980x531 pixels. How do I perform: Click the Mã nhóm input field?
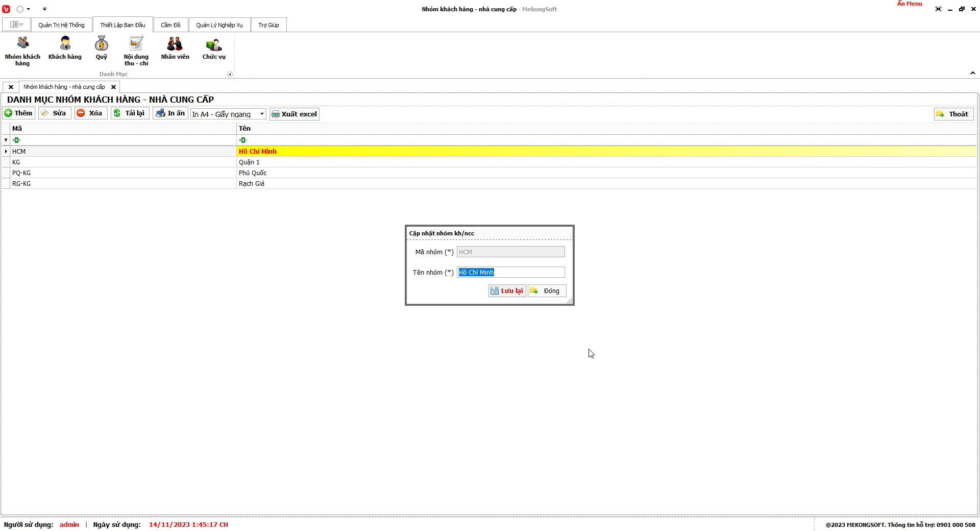(x=511, y=252)
